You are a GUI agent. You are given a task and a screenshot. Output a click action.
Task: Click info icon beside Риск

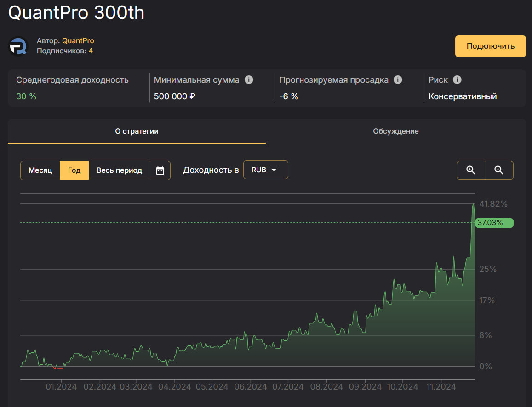point(457,80)
